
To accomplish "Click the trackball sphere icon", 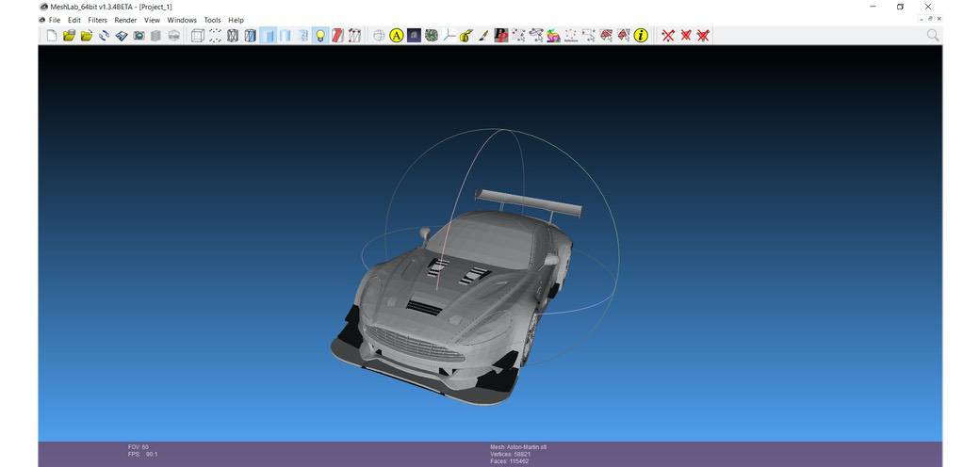I will point(380,36).
